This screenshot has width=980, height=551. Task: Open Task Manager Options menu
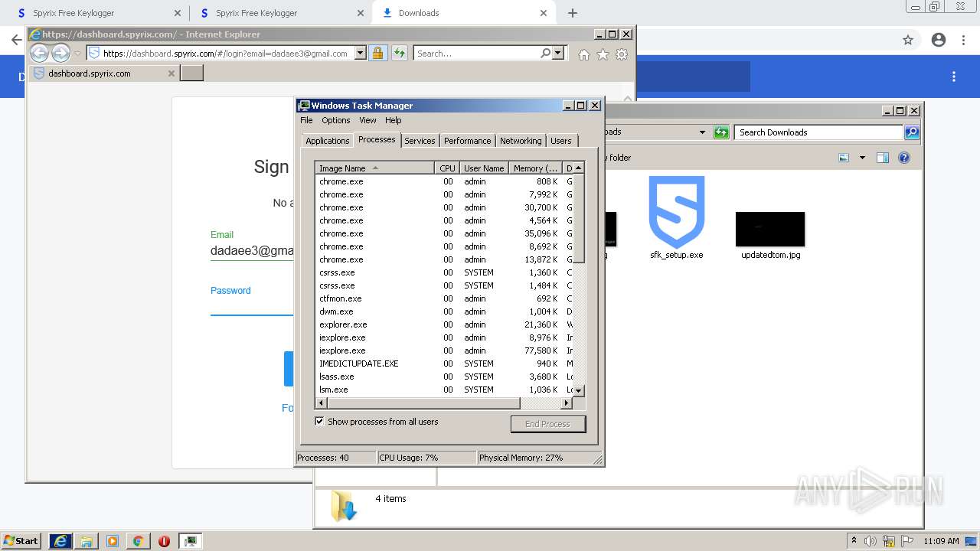pyautogui.click(x=335, y=120)
